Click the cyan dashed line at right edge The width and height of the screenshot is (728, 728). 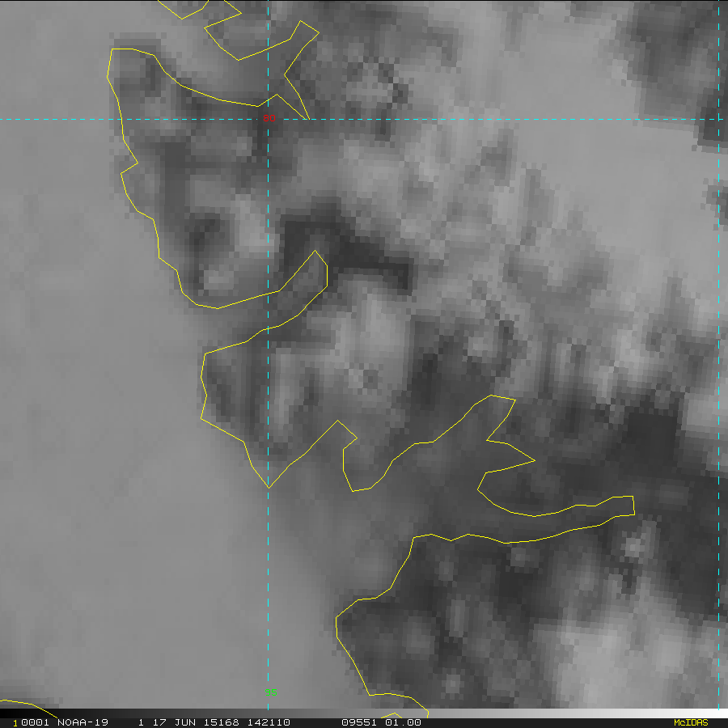pyautogui.click(x=718, y=364)
